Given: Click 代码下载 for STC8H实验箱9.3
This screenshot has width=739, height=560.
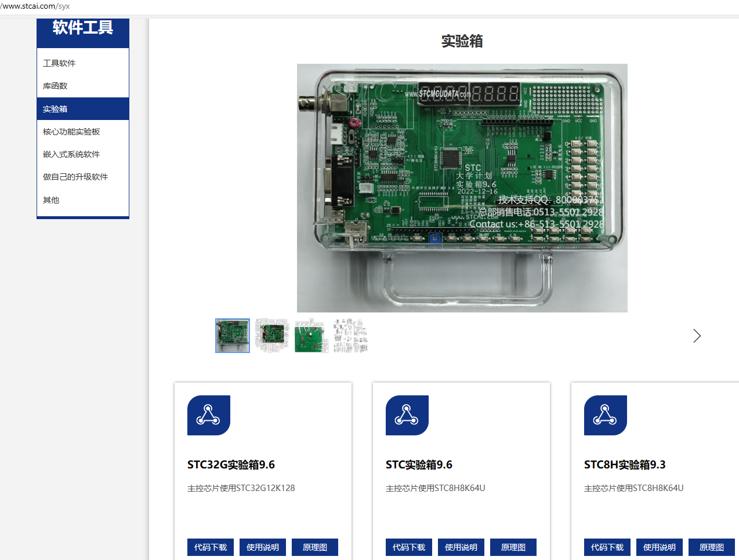Looking at the screenshot, I should point(607,547).
